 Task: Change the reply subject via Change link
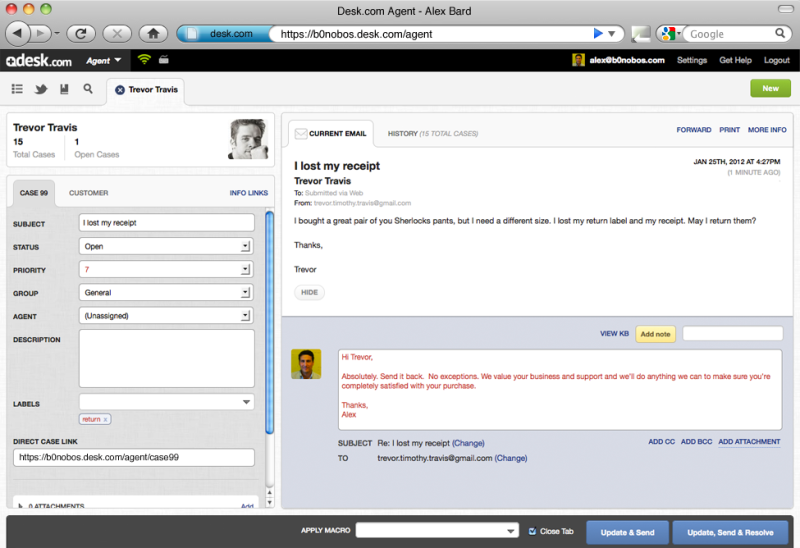pos(468,443)
